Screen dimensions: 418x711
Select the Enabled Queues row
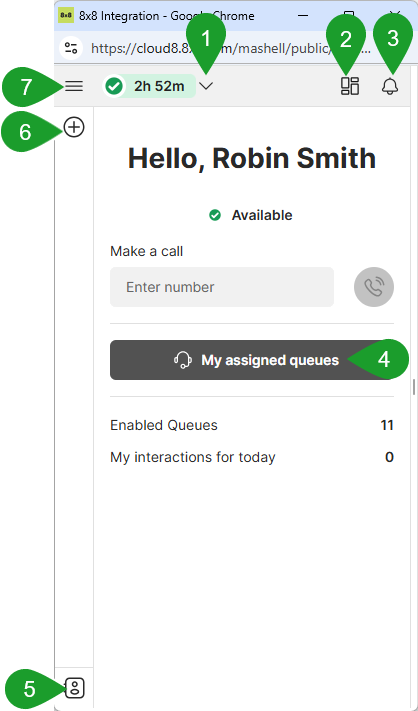[x=252, y=425]
